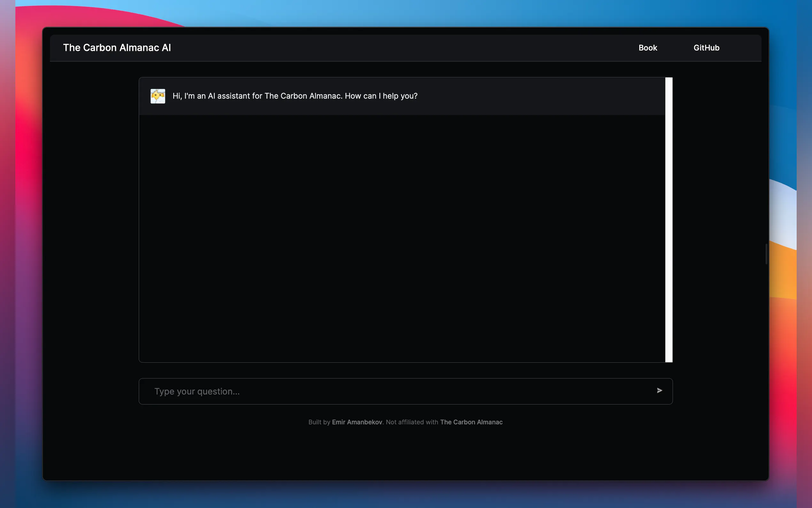This screenshot has width=812, height=508.
Task: Open Emir Amanbekov author link
Action: point(357,422)
